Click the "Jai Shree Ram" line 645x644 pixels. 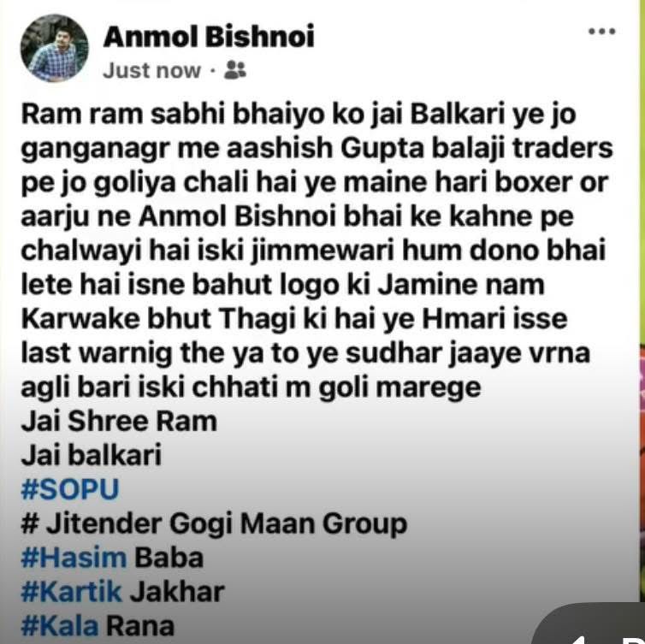tap(119, 422)
